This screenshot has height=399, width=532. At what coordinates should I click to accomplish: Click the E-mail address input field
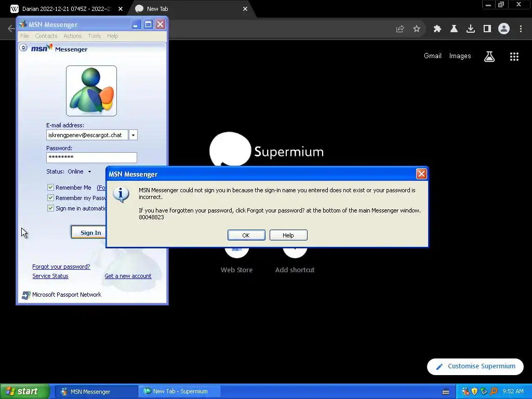pyautogui.click(x=87, y=135)
